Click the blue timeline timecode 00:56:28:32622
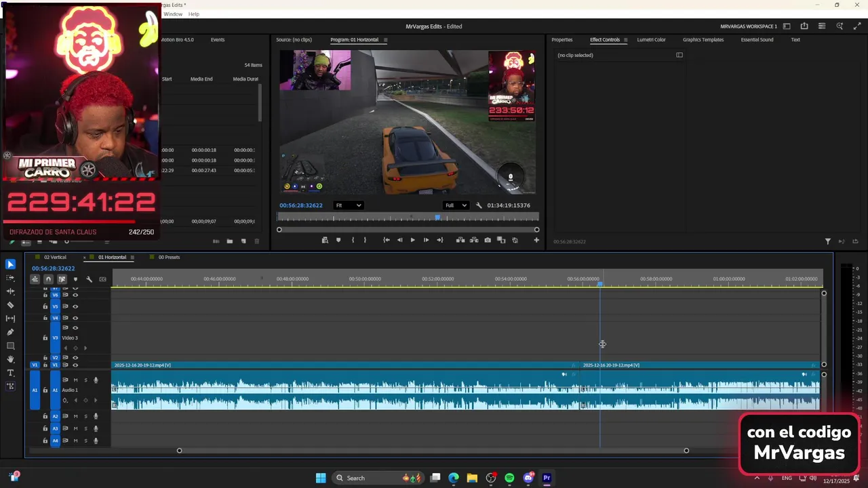The height and width of the screenshot is (488, 868). tap(53, 268)
